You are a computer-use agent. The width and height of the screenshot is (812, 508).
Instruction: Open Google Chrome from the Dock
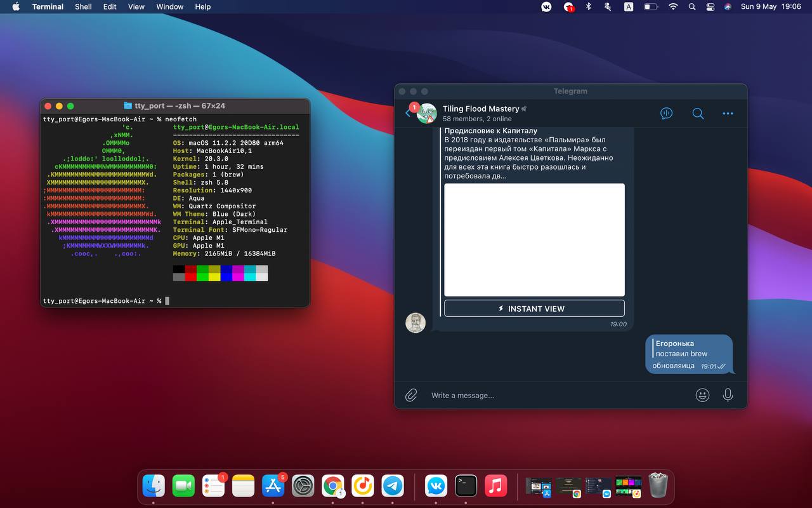pyautogui.click(x=333, y=486)
